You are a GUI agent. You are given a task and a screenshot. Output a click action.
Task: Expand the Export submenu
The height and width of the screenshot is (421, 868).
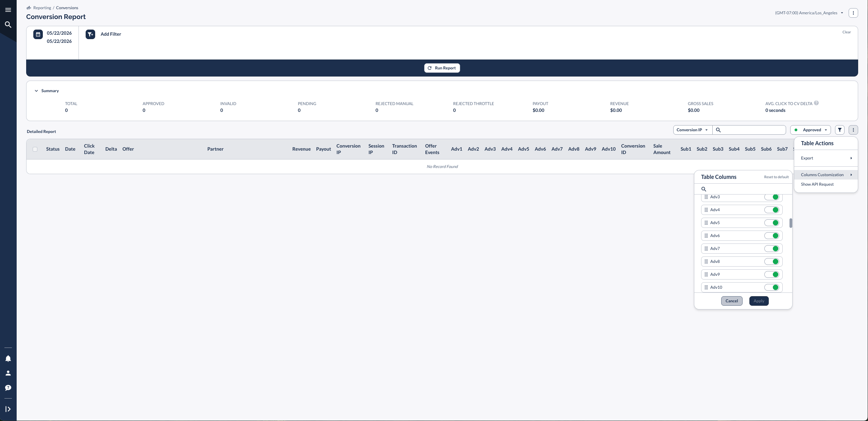[x=826, y=158]
